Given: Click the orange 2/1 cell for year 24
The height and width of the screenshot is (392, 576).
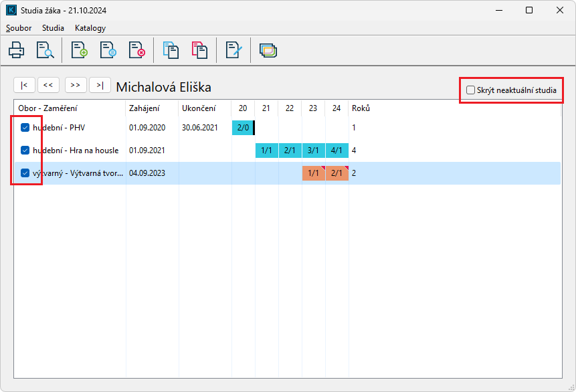Looking at the screenshot, I should click(x=337, y=173).
